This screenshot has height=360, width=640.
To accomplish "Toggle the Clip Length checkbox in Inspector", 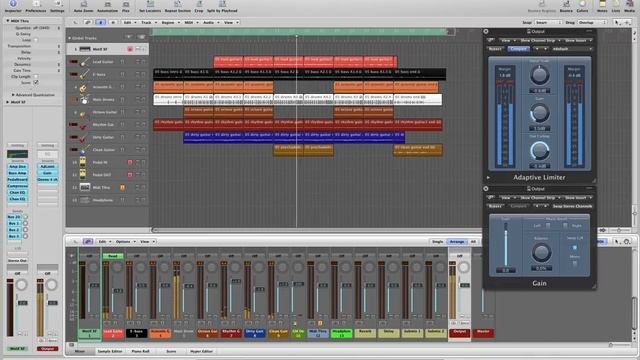I will point(36,76).
